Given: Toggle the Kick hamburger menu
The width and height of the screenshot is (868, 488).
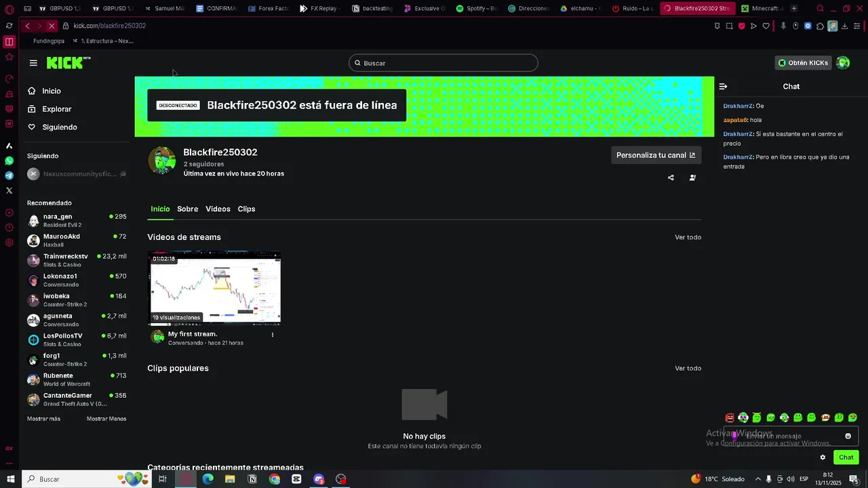Looking at the screenshot, I should pos(33,63).
